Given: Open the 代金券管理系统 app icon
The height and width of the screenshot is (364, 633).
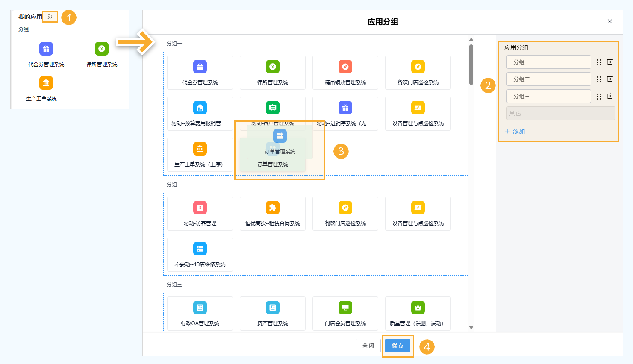Looking at the screenshot, I should pos(200,73).
